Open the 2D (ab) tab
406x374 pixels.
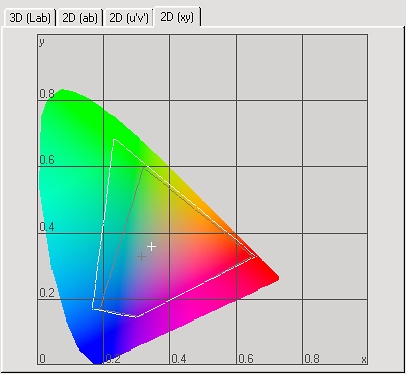point(80,18)
